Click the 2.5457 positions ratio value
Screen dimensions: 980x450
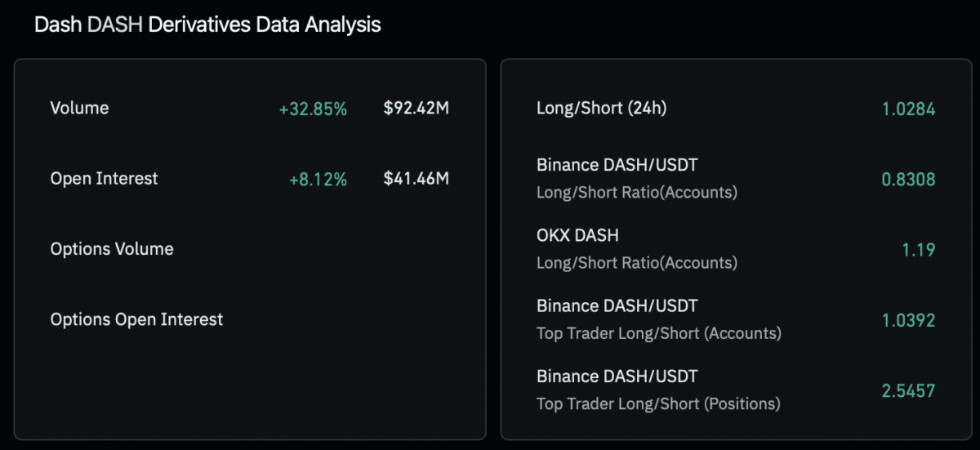908,390
